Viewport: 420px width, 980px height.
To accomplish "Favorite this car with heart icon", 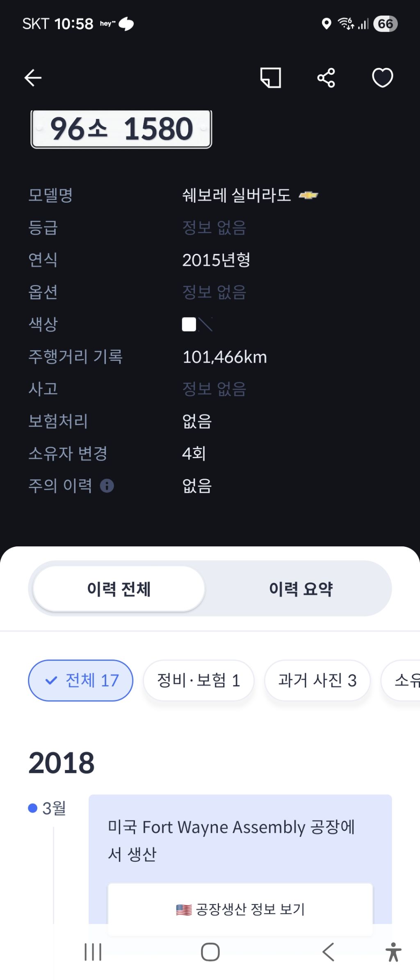I will click(382, 78).
